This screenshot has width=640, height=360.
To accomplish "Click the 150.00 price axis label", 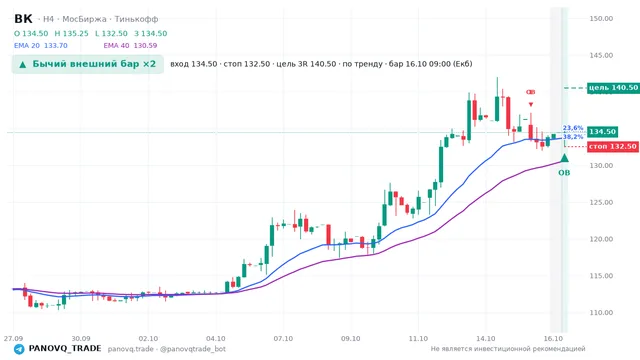I will [601, 19].
